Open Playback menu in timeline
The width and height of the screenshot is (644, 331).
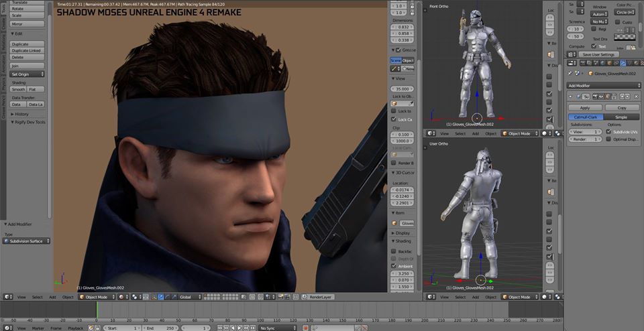coord(75,328)
